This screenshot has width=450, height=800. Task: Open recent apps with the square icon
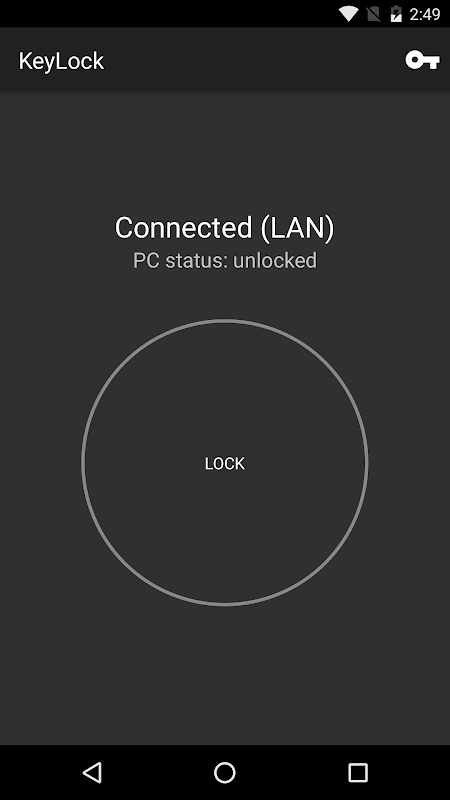point(358,772)
